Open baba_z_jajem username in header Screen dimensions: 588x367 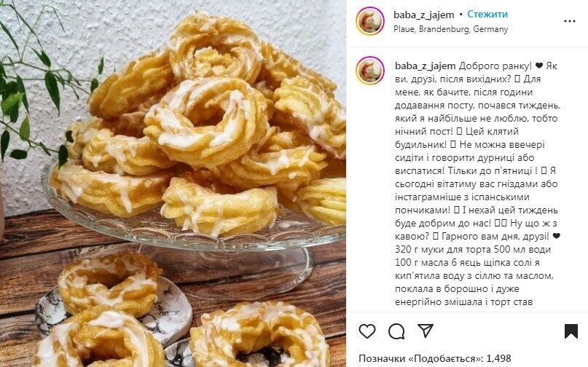424,15
